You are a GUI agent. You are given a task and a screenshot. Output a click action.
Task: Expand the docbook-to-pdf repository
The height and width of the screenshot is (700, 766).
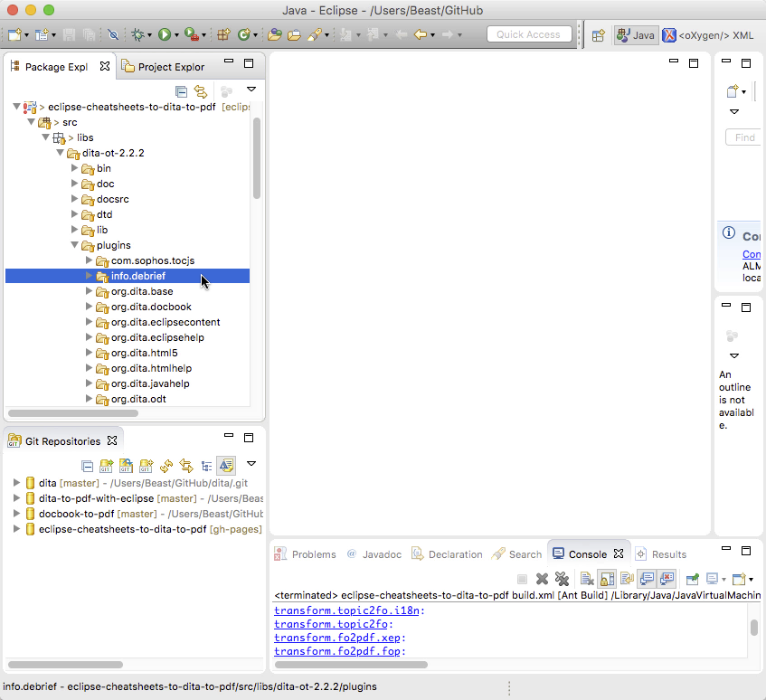(x=16, y=514)
